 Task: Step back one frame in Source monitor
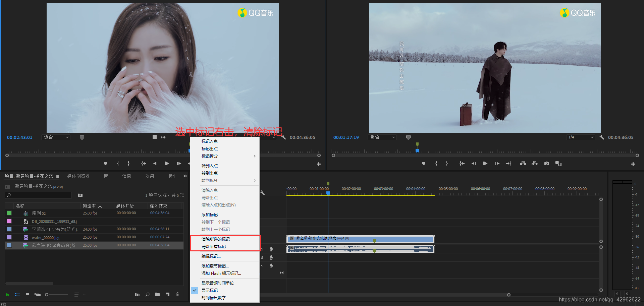coord(155,164)
